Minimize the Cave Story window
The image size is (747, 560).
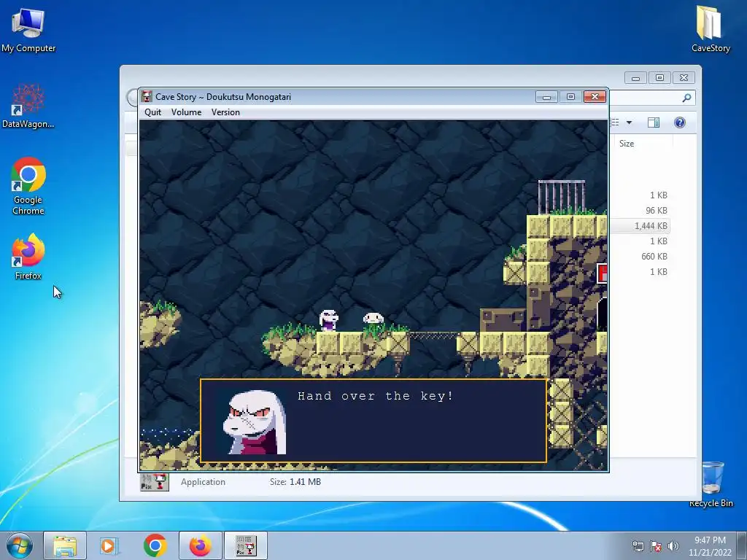pyautogui.click(x=546, y=97)
